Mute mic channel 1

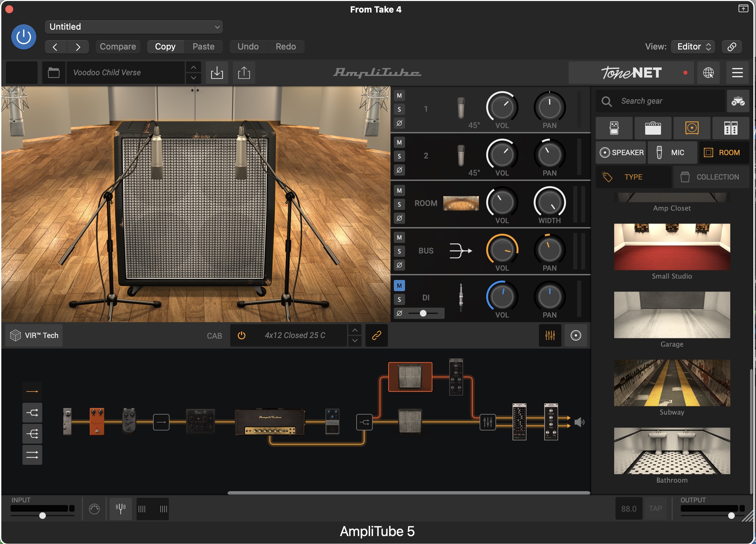coord(399,96)
